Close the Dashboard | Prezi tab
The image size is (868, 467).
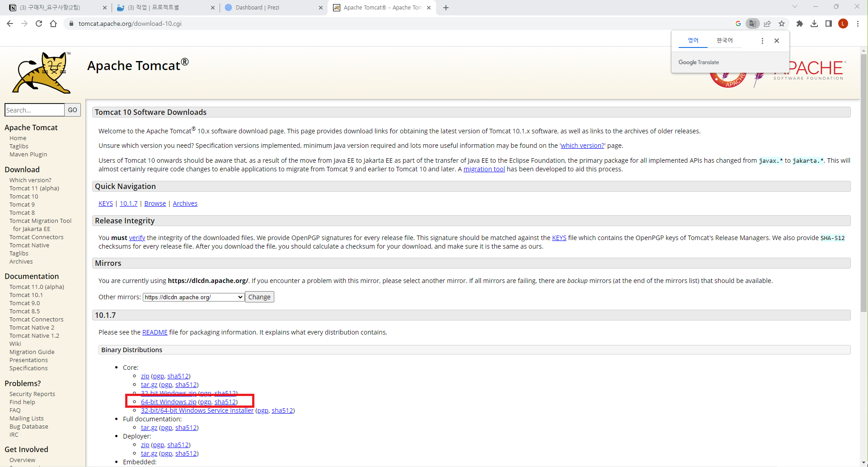(321, 8)
